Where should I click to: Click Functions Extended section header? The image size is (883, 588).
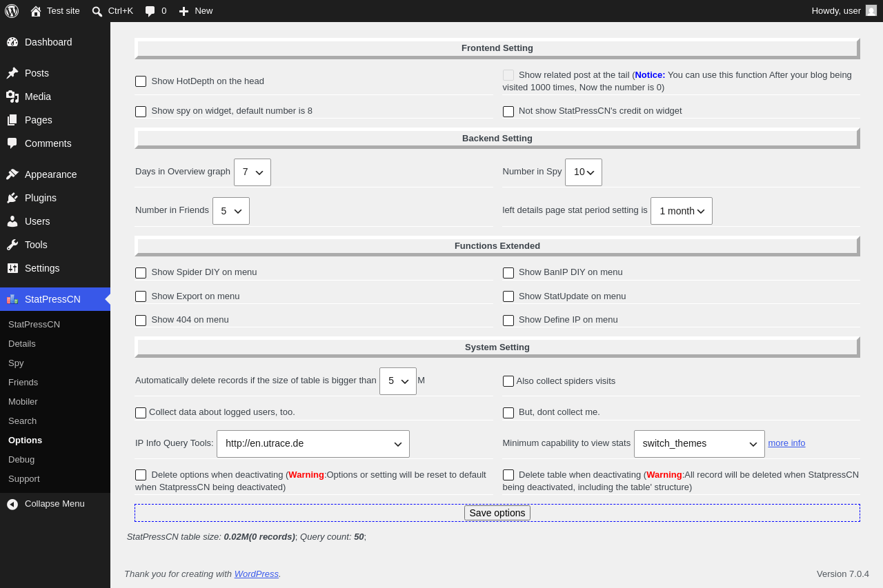click(497, 246)
